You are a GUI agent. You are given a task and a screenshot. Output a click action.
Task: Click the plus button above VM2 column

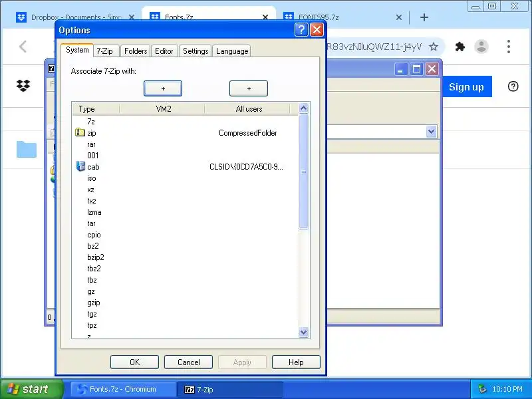pos(163,88)
